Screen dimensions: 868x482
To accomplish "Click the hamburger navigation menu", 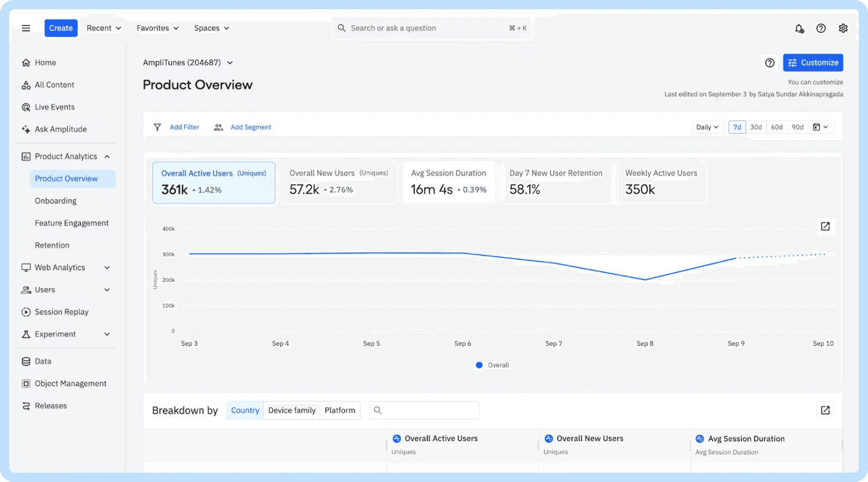I will tap(26, 28).
